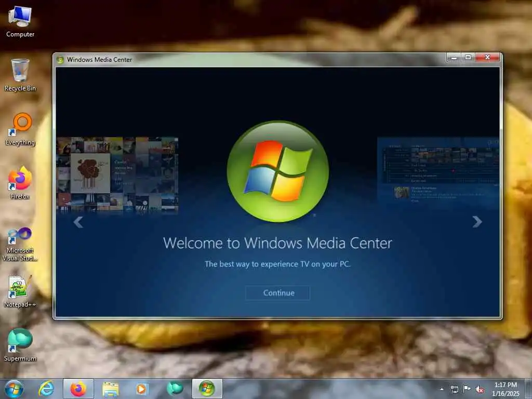Click the 'best way to experience TV' text
This screenshot has width=532, height=399.
277,264
